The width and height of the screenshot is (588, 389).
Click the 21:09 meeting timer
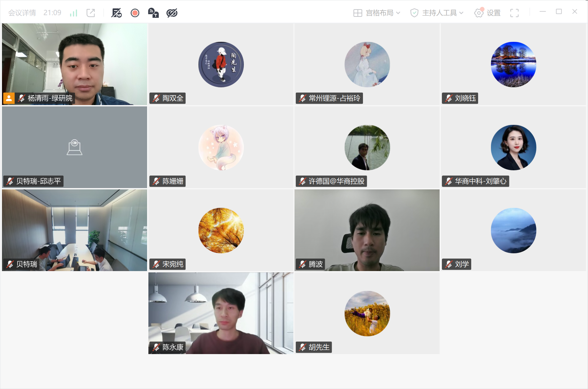tap(52, 13)
